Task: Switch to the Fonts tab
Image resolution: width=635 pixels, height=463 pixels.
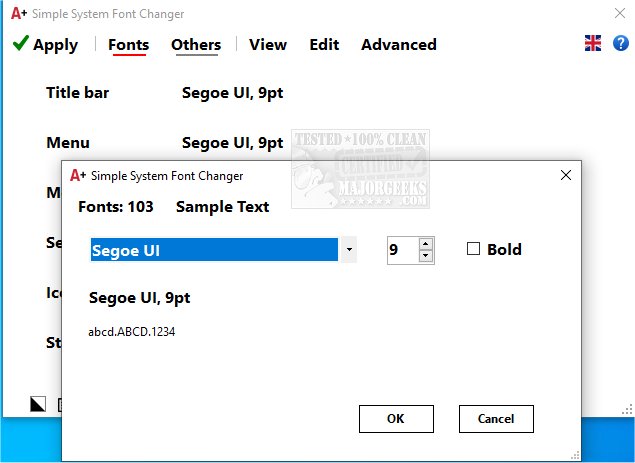Action: [128, 45]
